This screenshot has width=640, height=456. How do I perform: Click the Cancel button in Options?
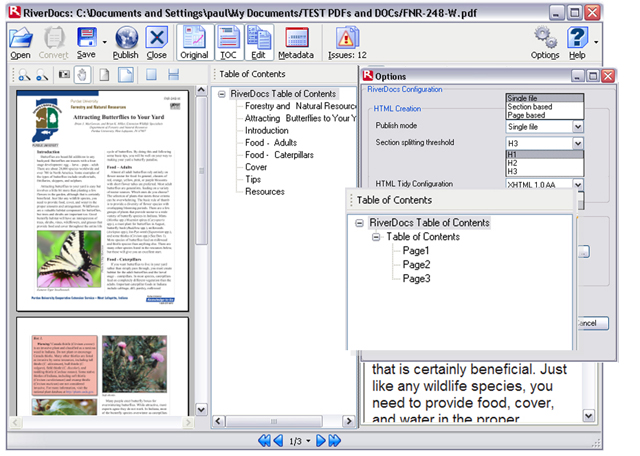point(593,323)
